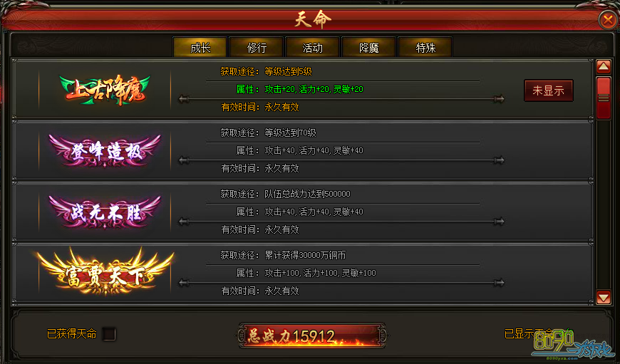Click the scroll up arrow button
This screenshot has width=620, height=364.
[x=604, y=66]
